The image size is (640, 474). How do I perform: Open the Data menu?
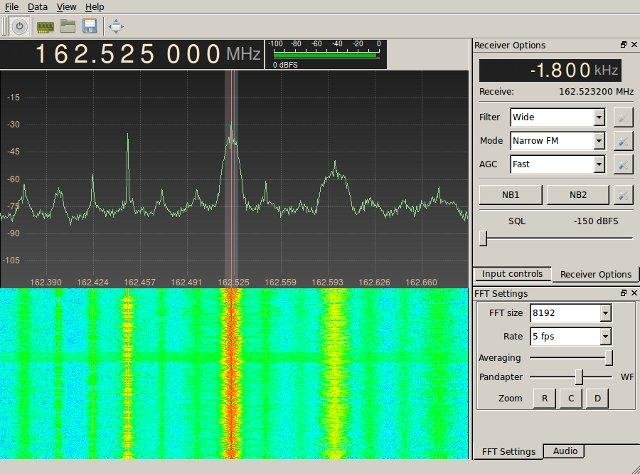(x=38, y=7)
